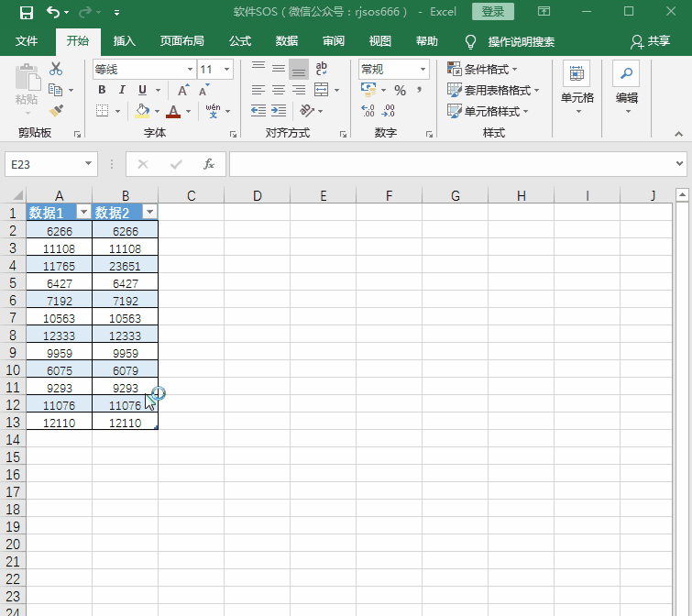692x616 pixels.
Task: Open the 单元格 Cells group button
Action: [577, 88]
